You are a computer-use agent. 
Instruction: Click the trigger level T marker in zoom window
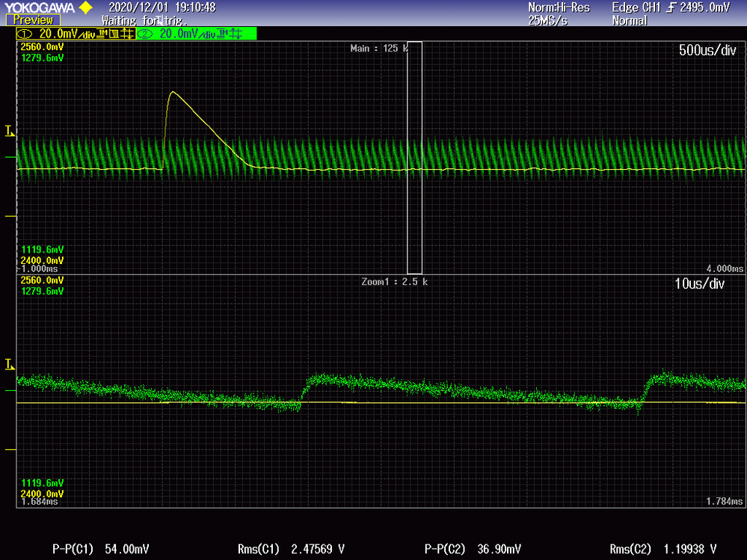[x=10, y=365]
